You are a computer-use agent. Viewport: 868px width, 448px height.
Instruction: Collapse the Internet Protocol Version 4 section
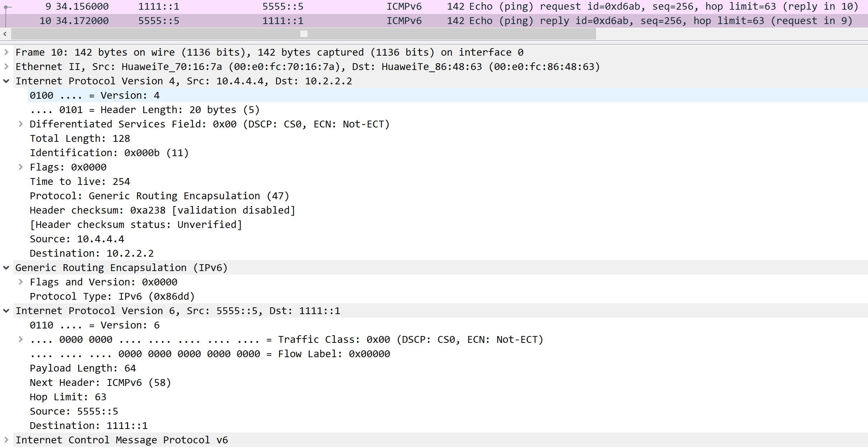(6, 81)
